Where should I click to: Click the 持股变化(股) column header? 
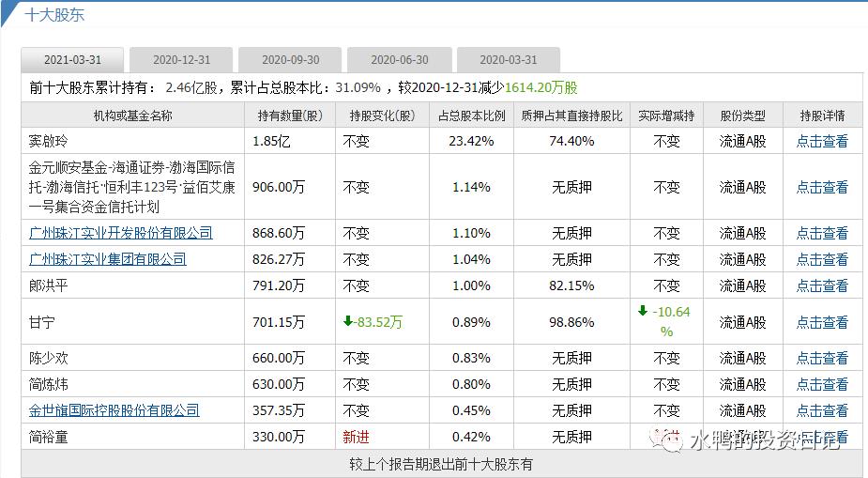[x=383, y=116]
